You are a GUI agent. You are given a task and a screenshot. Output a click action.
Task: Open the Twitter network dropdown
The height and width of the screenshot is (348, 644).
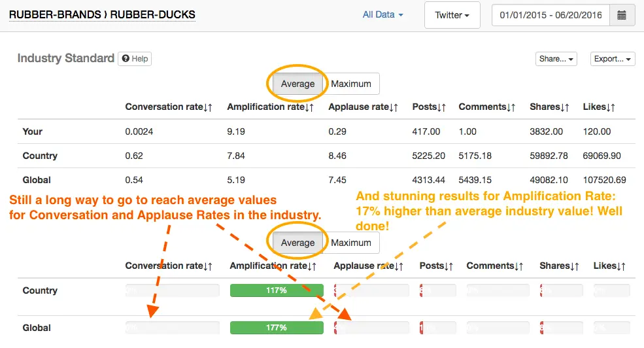coord(452,15)
